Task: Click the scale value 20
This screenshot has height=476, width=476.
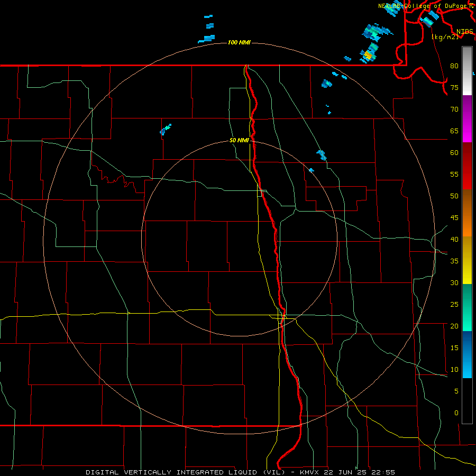Action: (454, 326)
